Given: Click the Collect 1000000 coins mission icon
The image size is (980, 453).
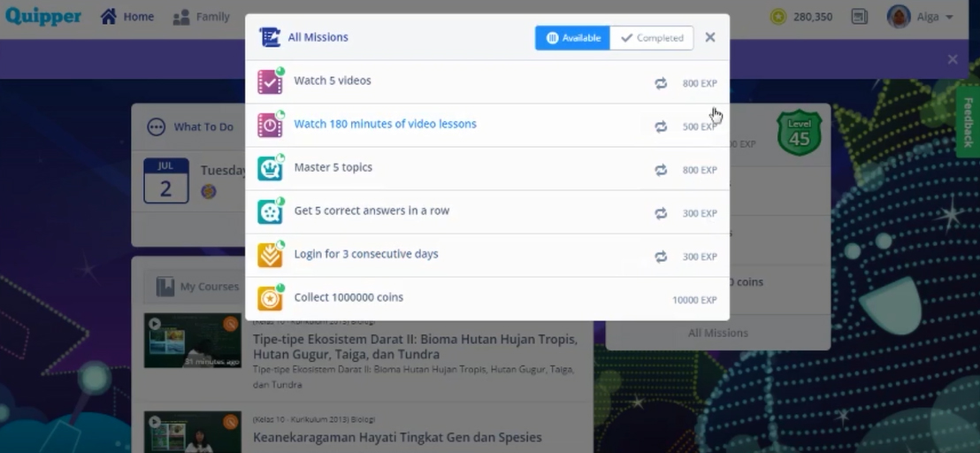Looking at the screenshot, I should (270, 298).
